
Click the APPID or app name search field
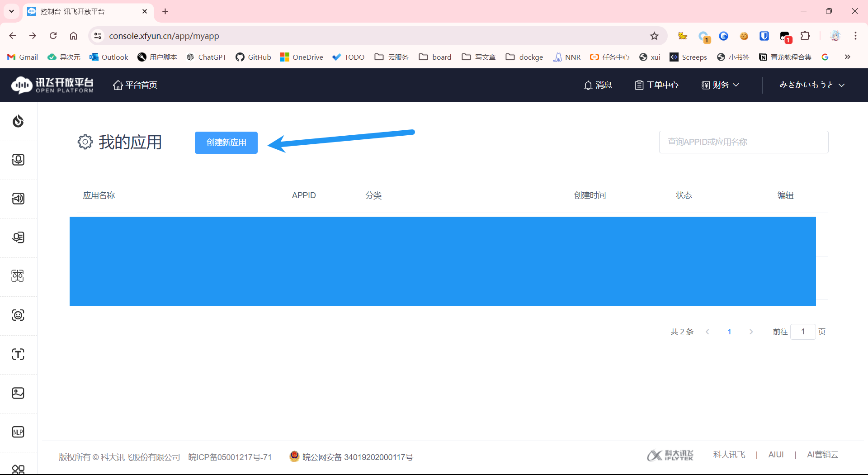click(743, 142)
